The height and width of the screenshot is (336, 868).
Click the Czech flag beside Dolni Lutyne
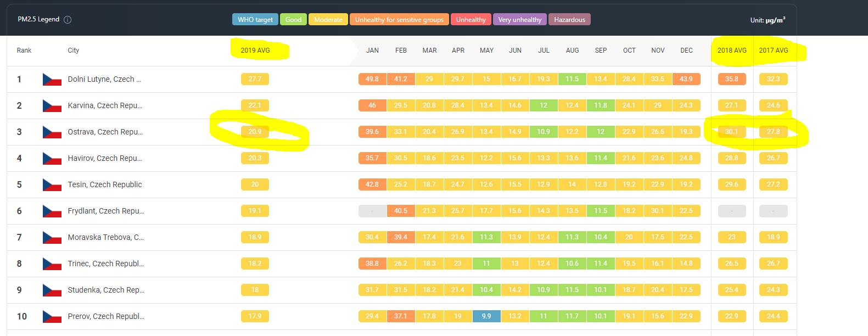[52, 80]
